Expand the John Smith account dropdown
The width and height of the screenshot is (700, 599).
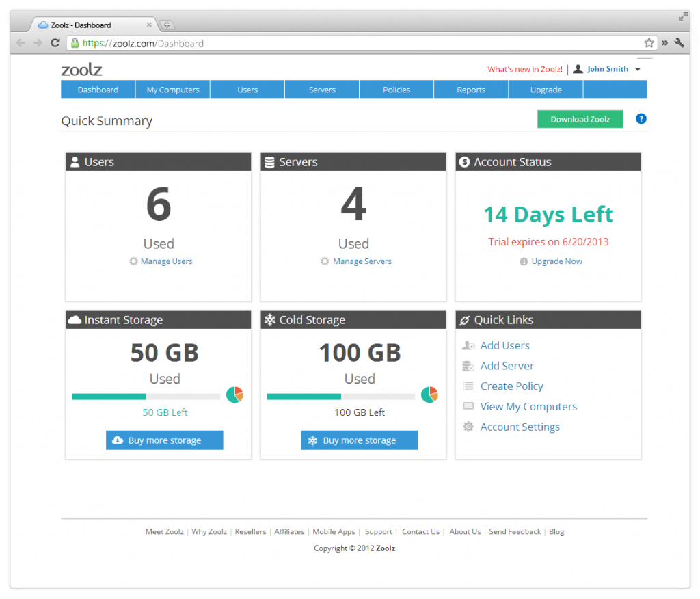click(x=637, y=70)
